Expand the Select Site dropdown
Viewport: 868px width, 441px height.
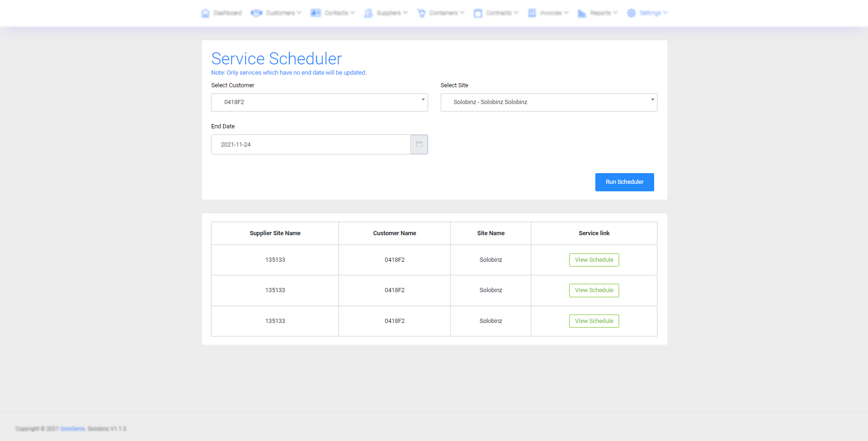[549, 102]
